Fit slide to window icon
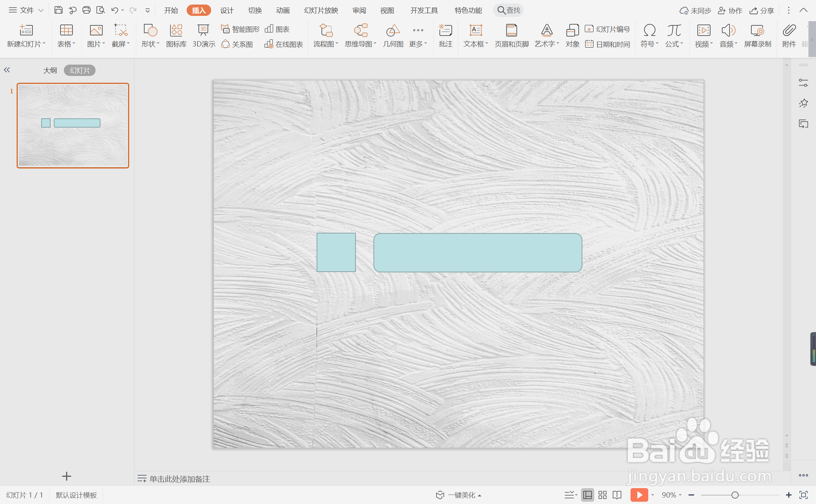Viewport: 816px width, 504px height. pyautogui.click(x=804, y=495)
